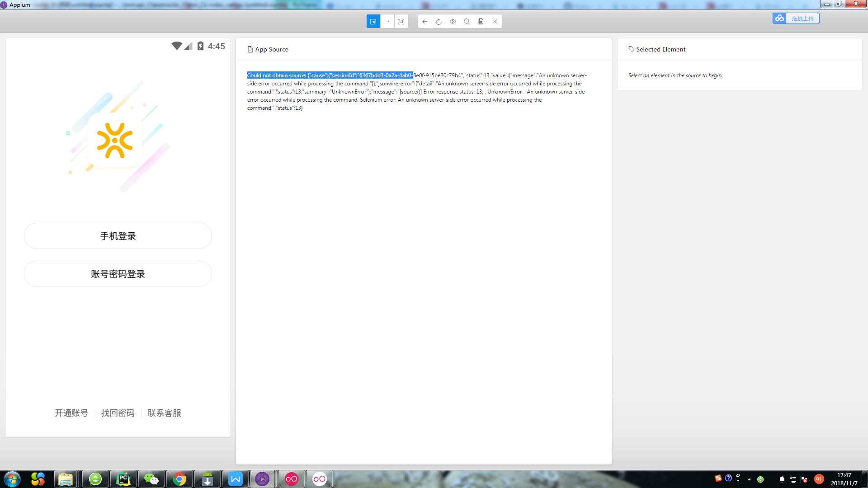The height and width of the screenshot is (488, 868).
Task: Toggle the eye recording mode
Action: click(x=453, y=21)
